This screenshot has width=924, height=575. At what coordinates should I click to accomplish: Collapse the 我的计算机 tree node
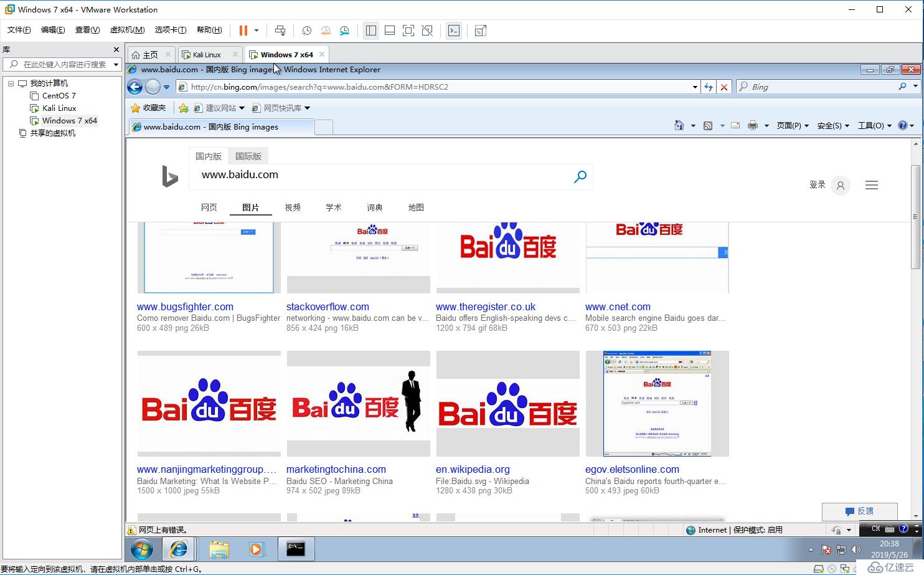click(11, 83)
